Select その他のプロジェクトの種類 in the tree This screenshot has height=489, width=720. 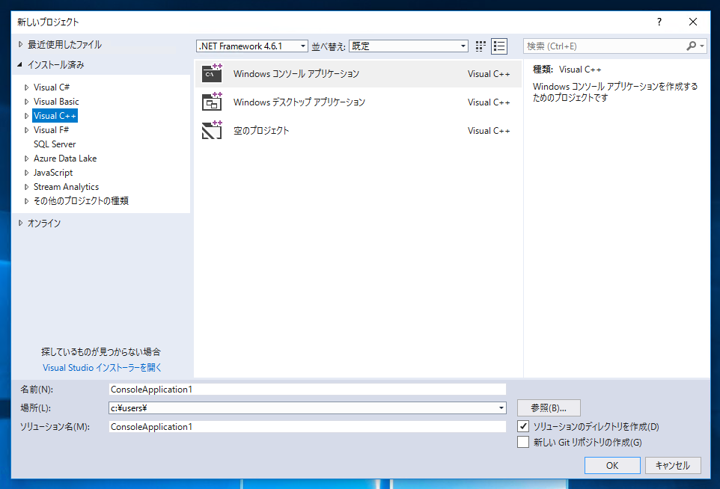pyautogui.click(x=81, y=201)
